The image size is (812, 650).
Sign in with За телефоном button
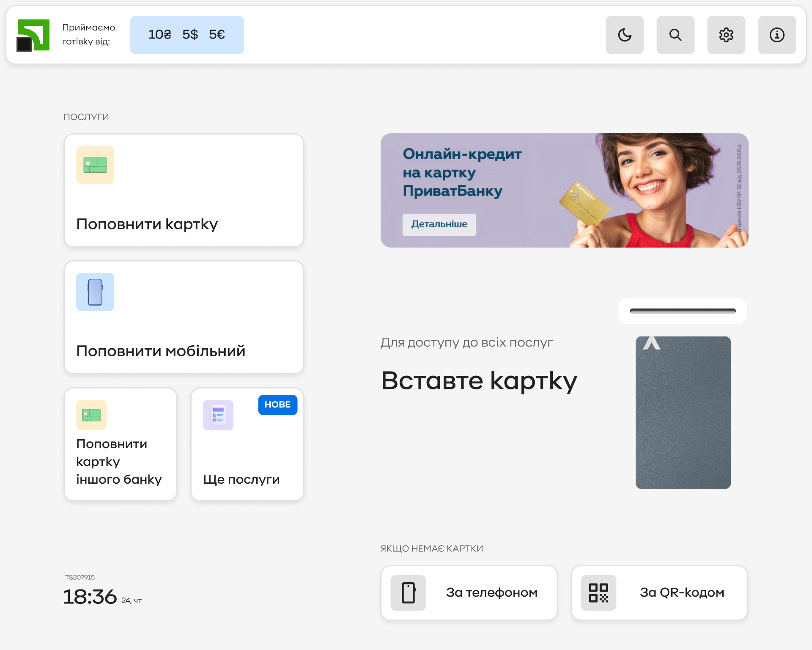[x=469, y=592]
